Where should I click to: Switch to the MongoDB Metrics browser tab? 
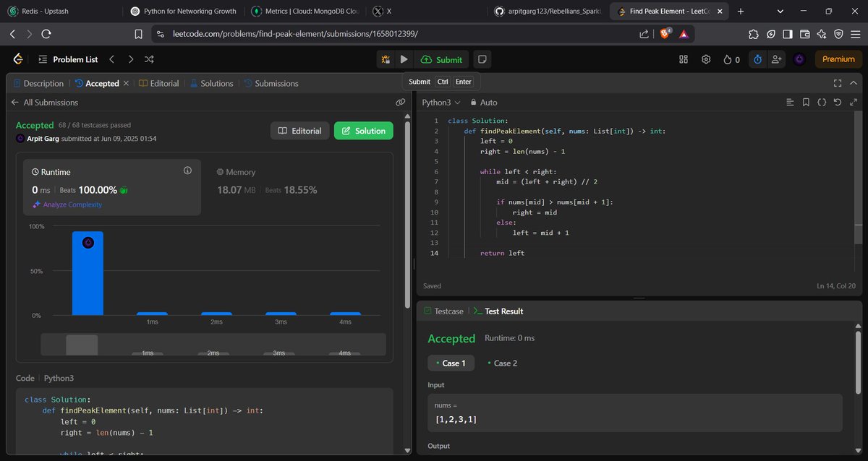point(304,12)
